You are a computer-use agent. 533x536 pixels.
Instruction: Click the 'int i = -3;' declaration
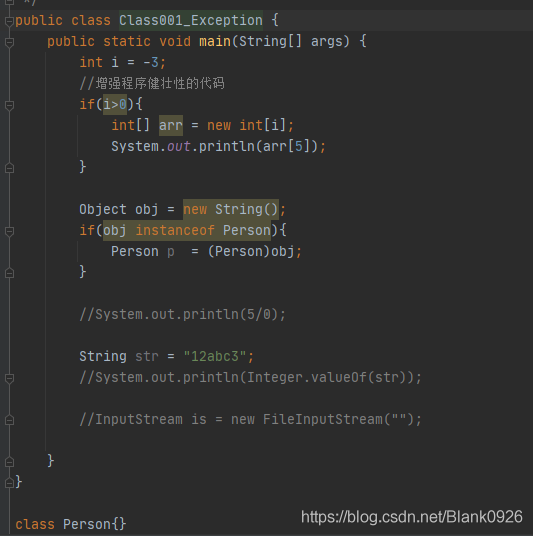[x=122, y=63]
